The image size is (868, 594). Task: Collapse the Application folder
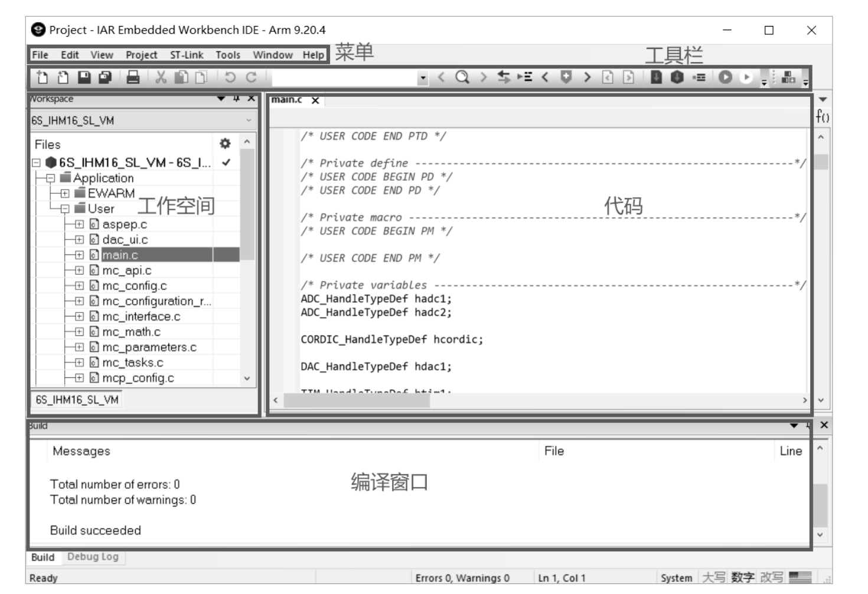tap(50, 178)
